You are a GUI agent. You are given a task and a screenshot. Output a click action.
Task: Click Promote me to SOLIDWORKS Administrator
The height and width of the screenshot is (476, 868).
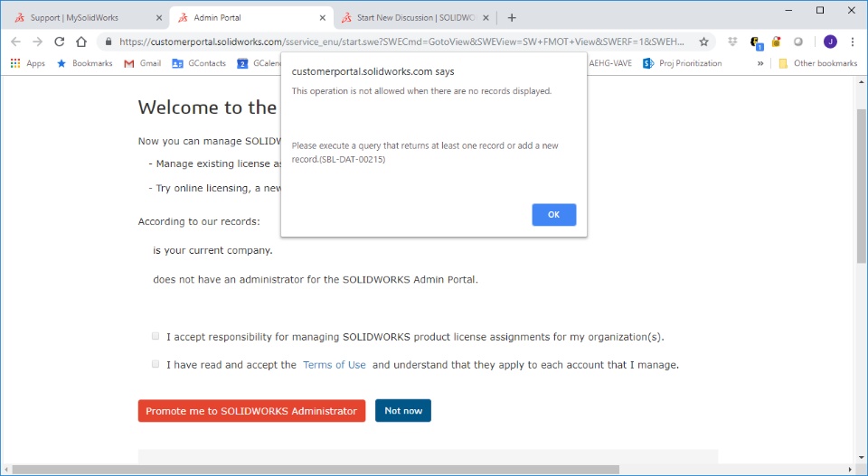click(252, 411)
